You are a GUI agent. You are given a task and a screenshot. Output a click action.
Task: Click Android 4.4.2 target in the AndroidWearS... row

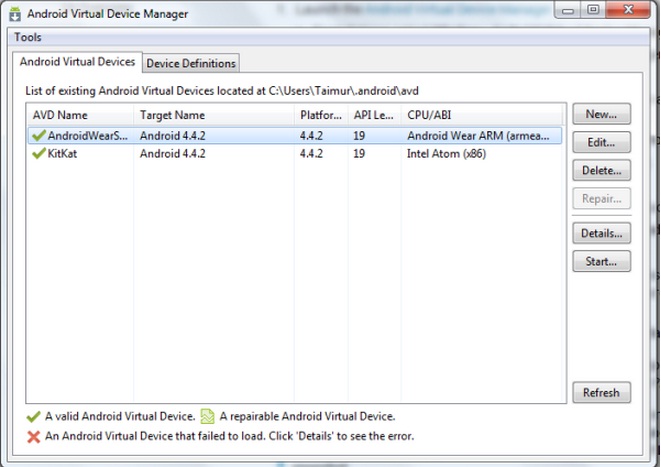pyautogui.click(x=173, y=136)
